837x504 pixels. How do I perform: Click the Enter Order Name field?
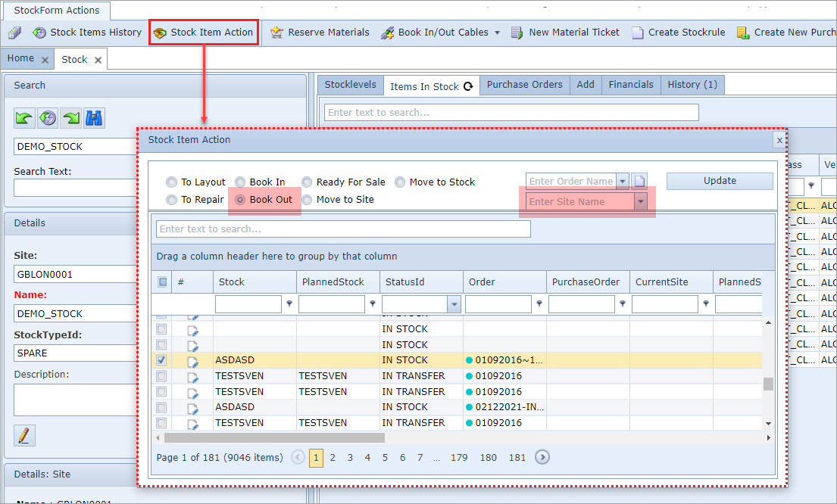570,182
